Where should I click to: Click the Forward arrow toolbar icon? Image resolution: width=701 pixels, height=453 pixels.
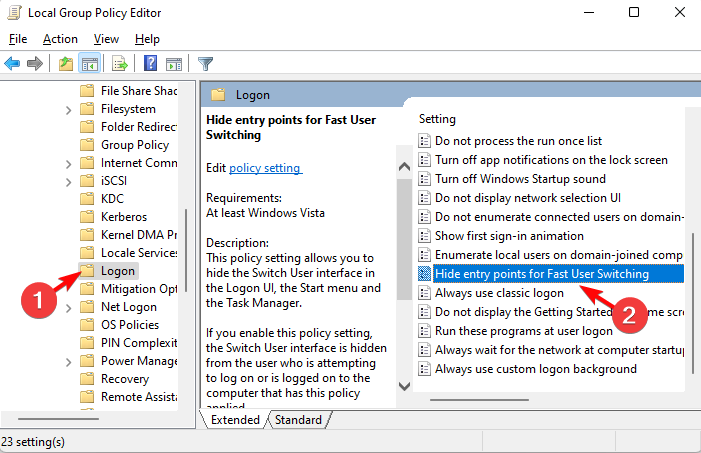click(35, 64)
